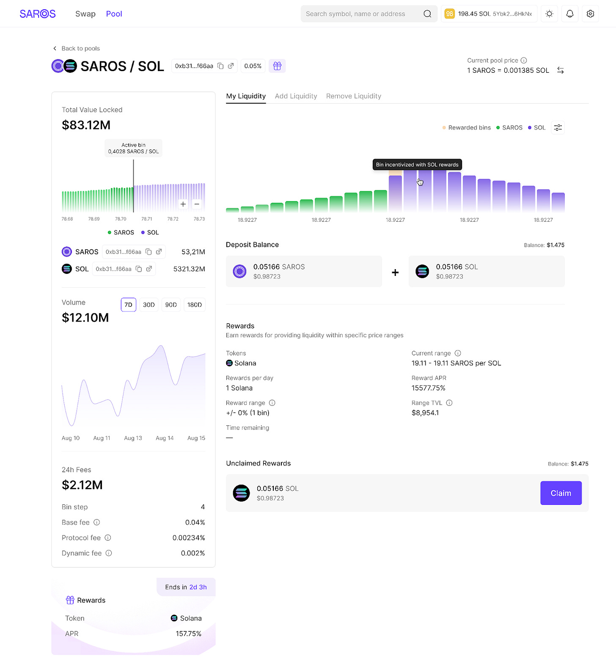Show info for Current pool price

(523, 61)
